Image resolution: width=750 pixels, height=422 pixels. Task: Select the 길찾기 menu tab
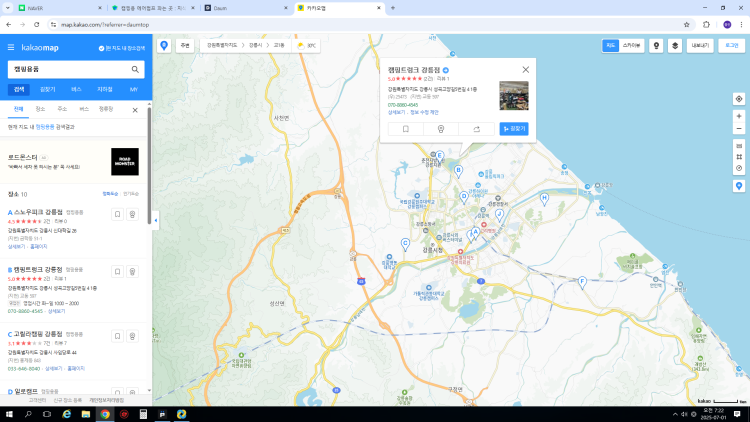tap(47, 89)
